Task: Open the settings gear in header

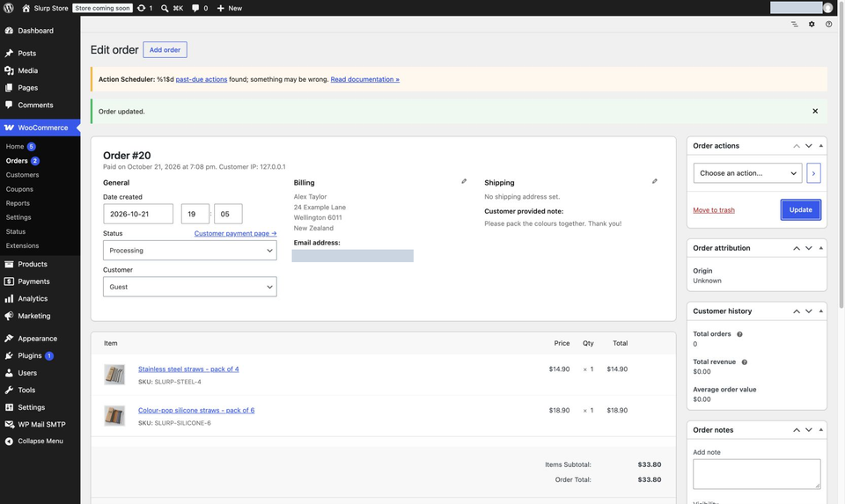Action: click(x=812, y=25)
